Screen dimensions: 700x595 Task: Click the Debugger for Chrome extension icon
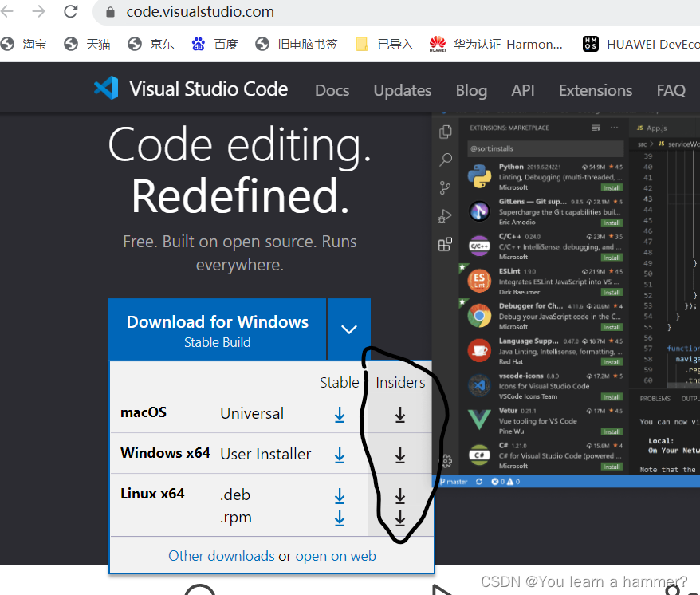[x=479, y=315]
